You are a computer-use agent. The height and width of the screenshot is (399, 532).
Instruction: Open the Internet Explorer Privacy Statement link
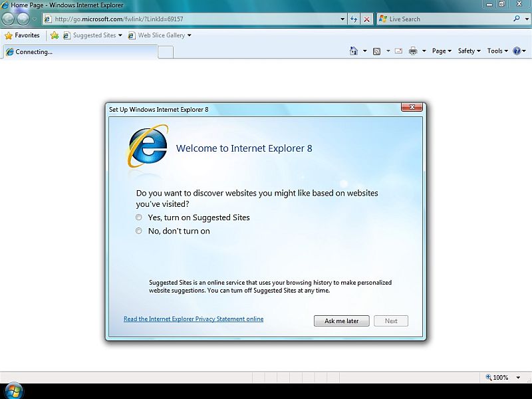(x=194, y=319)
